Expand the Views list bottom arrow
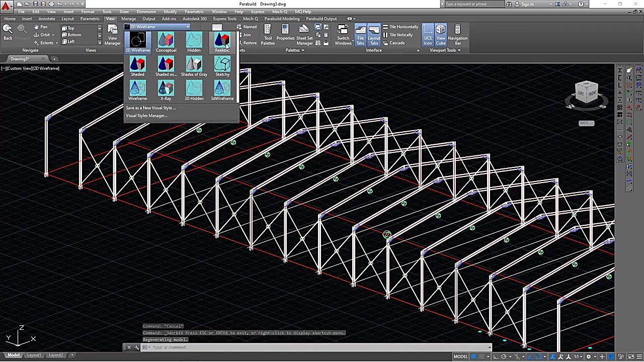Image resolution: width=644 pixels, height=362 pixels. 99,42
